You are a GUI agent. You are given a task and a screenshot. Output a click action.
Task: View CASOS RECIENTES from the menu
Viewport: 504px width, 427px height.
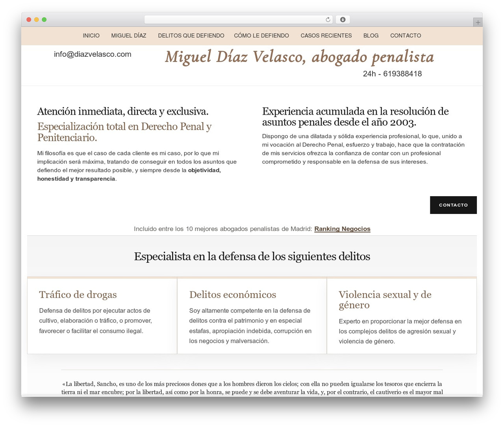point(326,35)
